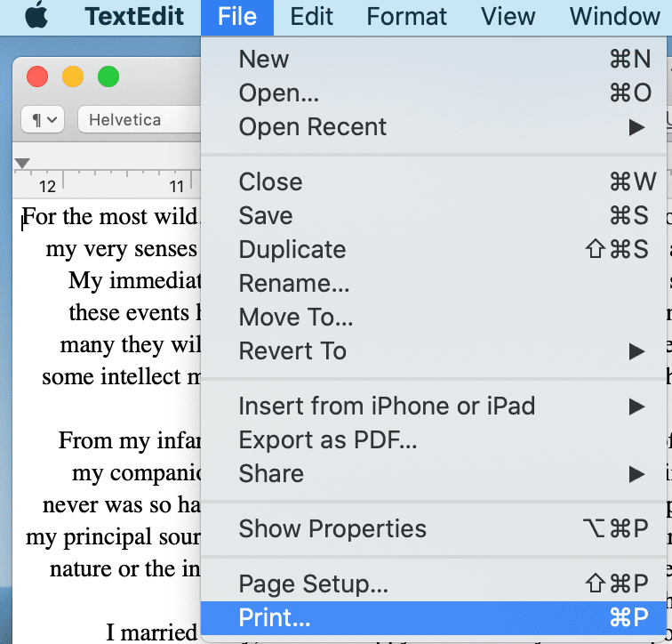The image size is (672, 644).
Task: Close the open File menu
Action: pos(237,17)
